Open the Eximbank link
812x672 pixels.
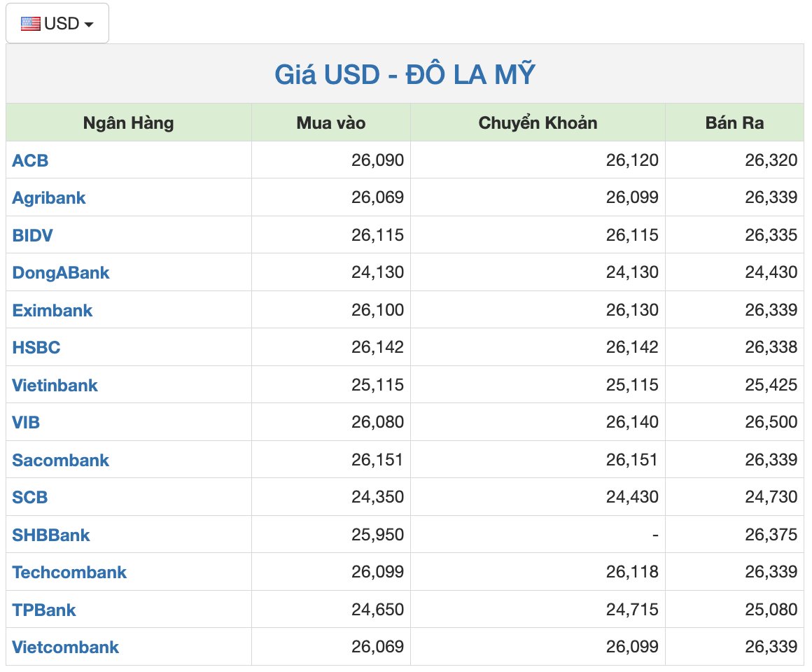click(52, 311)
